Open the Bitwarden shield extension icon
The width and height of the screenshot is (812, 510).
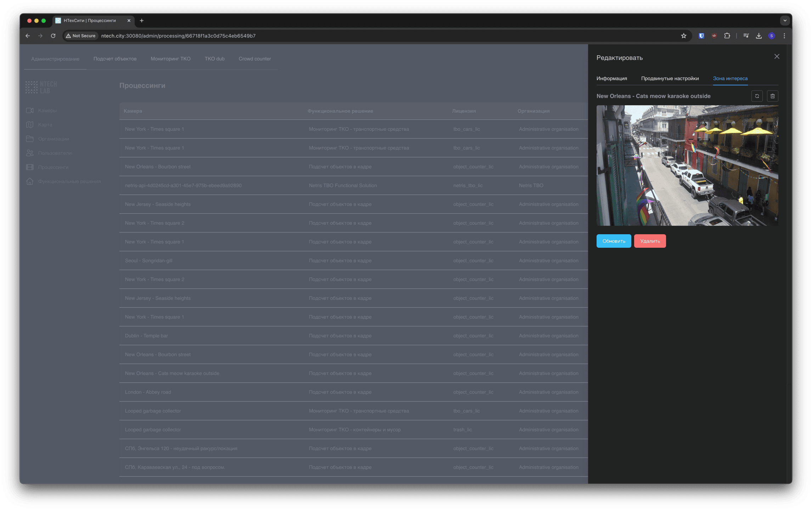[x=701, y=36]
